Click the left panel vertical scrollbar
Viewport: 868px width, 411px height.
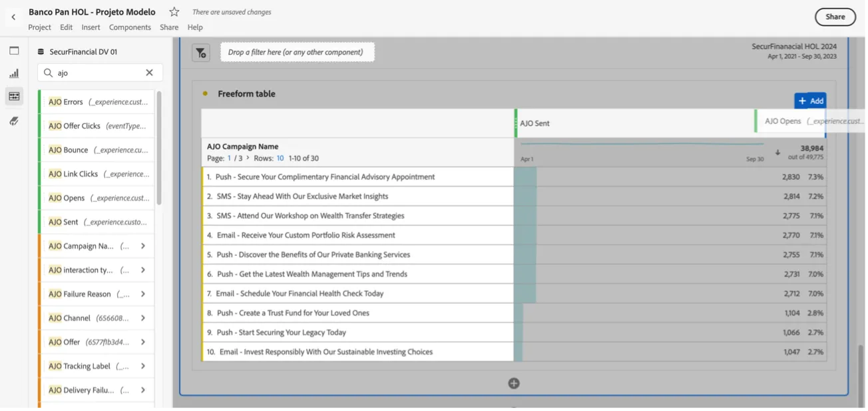[159, 148]
